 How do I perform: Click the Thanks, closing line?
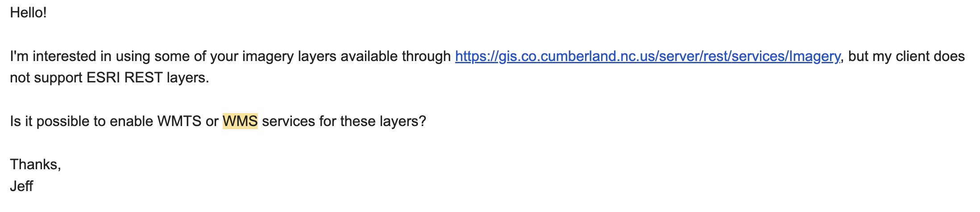[x=35, y=164]
